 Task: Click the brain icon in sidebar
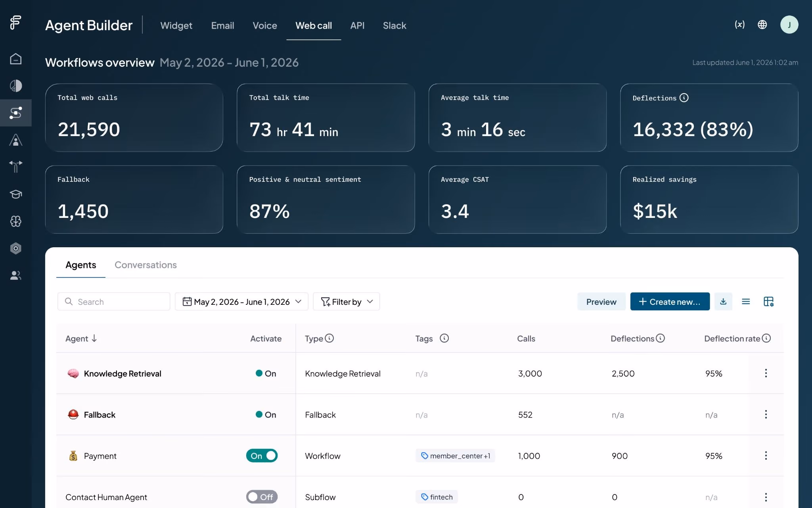coord(15,221)
